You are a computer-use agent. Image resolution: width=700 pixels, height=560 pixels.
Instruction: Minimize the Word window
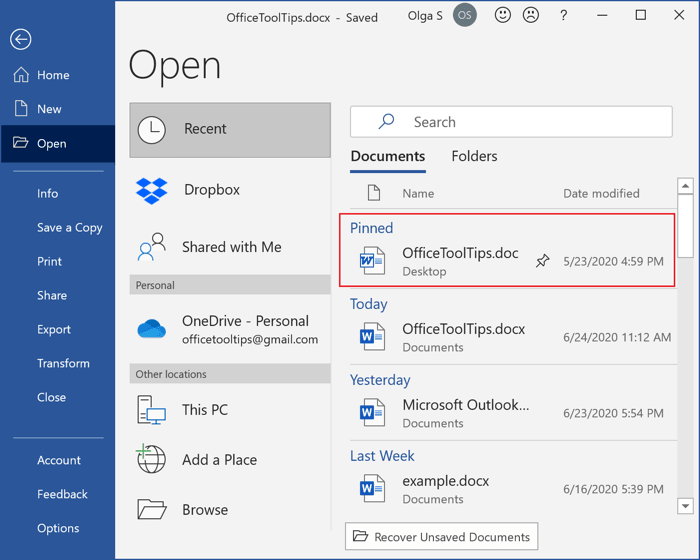tap(602, 15)
